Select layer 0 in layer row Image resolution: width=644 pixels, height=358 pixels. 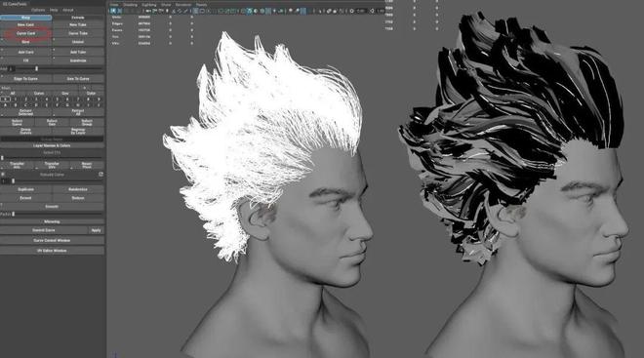(x=5, y=99)
